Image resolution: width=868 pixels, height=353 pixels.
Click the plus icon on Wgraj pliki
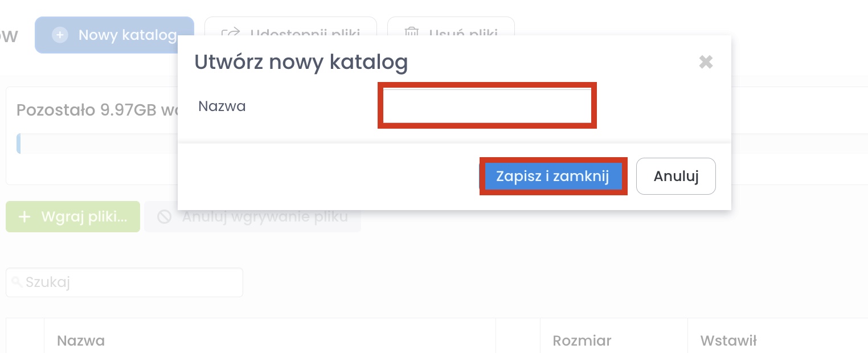point(24,217)
